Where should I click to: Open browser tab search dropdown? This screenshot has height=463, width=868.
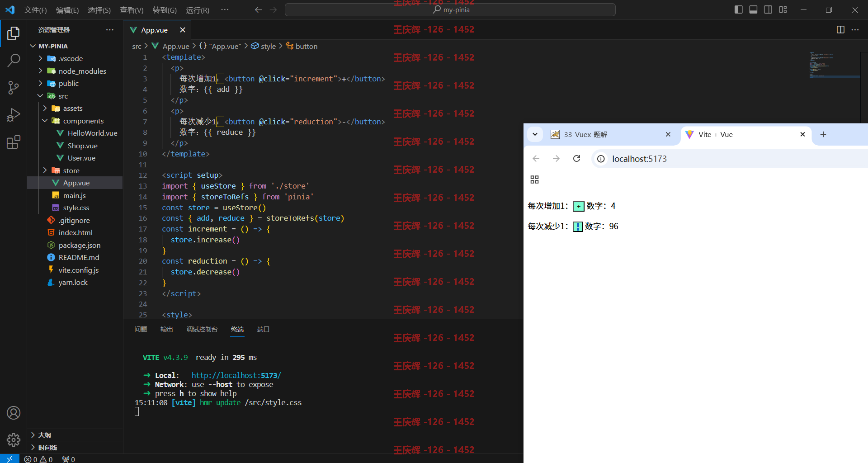[535, 134]
